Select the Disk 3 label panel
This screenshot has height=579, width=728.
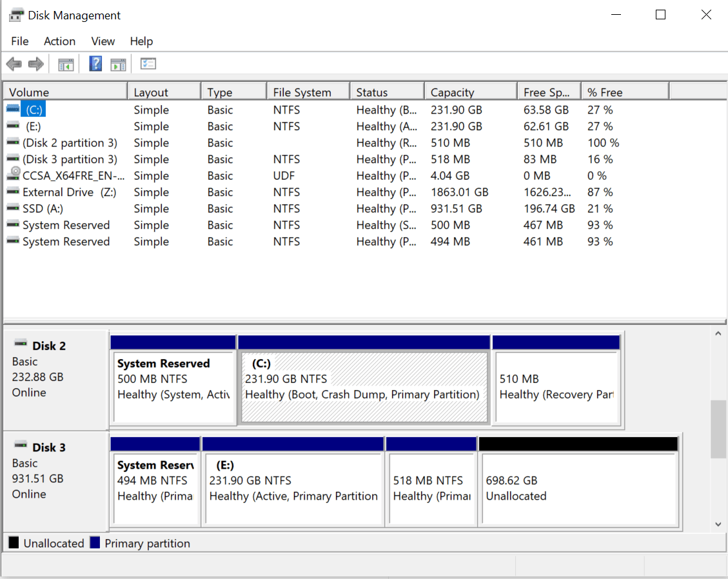[x=55, y=482]
